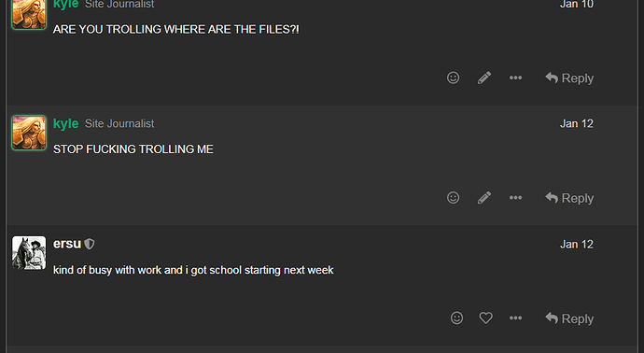Image resolution: width=644 pixels, height=353 pixels.
Task: Add emoji reaction to 'STOP TROLLING' post
Action: coord(453,198)
